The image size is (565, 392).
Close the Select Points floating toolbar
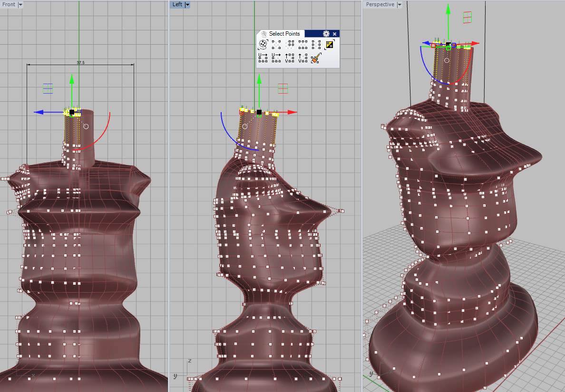pos(335,34)
